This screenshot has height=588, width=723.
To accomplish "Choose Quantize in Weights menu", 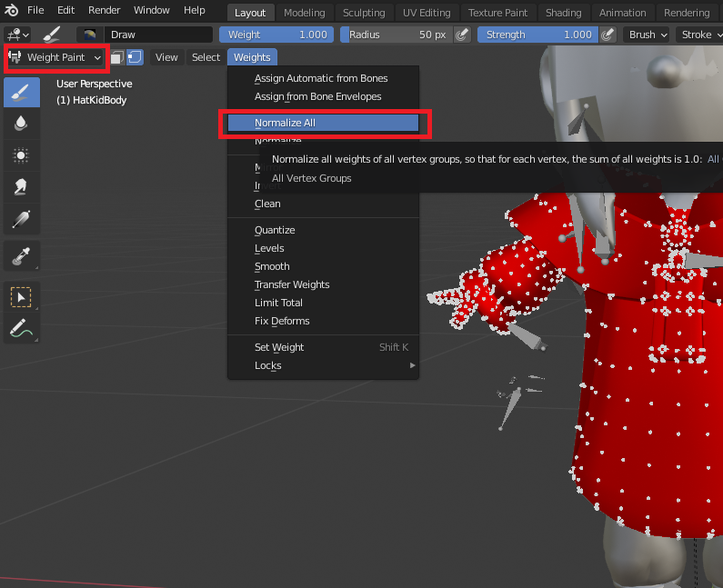I will [323, 230].
